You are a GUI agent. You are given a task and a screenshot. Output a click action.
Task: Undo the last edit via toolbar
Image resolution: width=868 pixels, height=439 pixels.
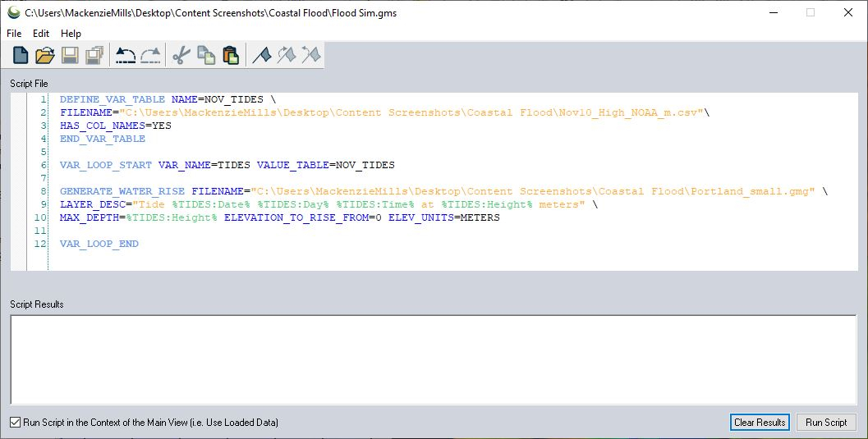[x=125, y=55]
